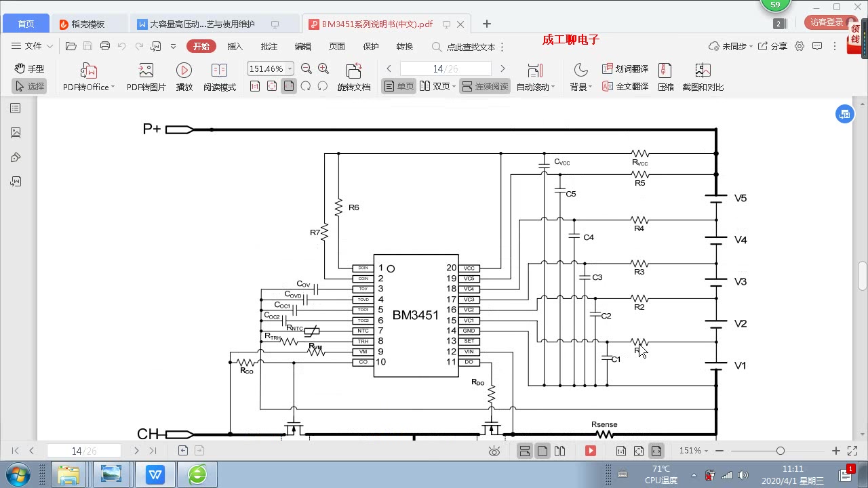Toggle fit width in the status bar
Image resolution: width=868 pixels, height=488 pixels.
pos(656,451)
